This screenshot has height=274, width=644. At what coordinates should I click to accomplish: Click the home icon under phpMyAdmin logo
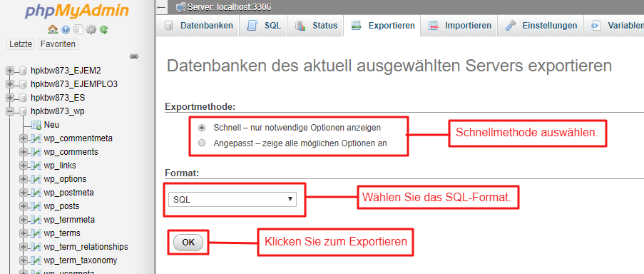[53, 29]
